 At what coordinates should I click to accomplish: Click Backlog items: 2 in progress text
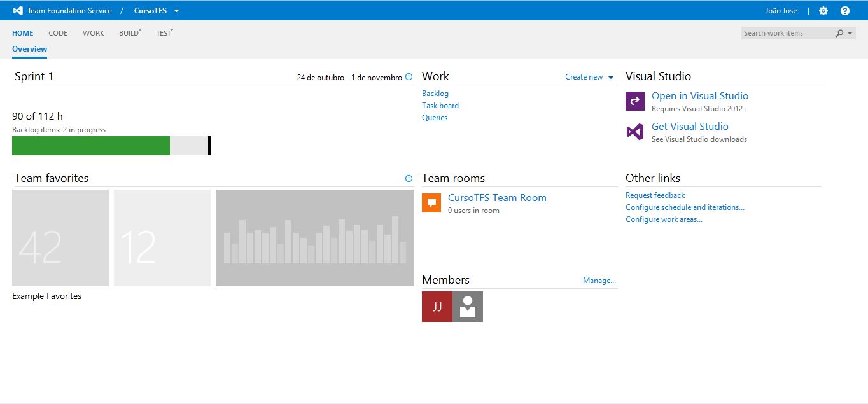[x=59, y=130]
